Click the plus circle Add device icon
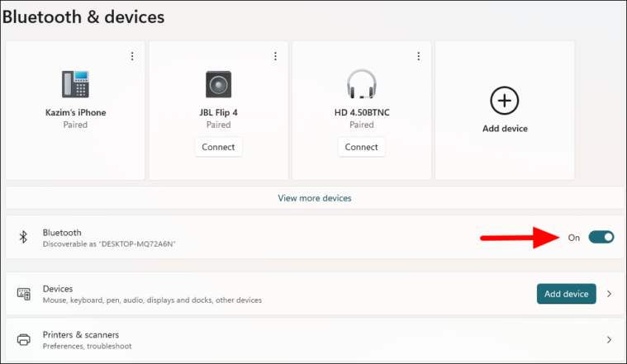This screenshot has height=364, width=627. [504, 101]
